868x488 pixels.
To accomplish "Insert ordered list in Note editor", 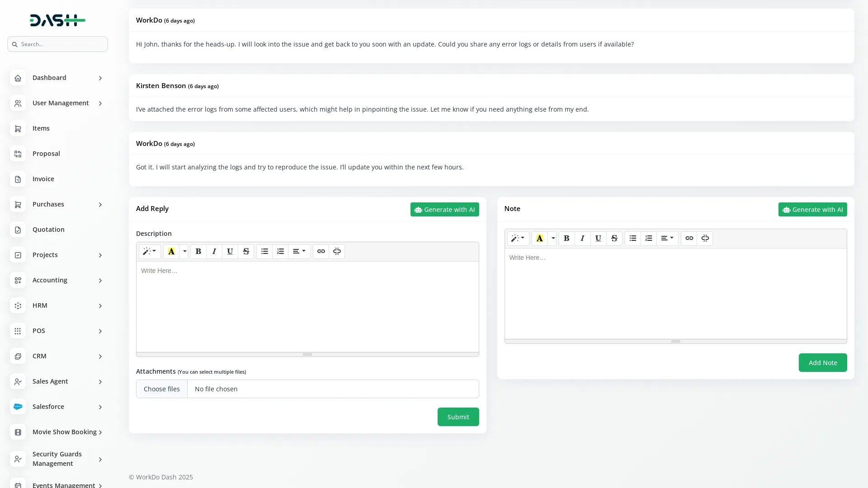I will 648,239.
